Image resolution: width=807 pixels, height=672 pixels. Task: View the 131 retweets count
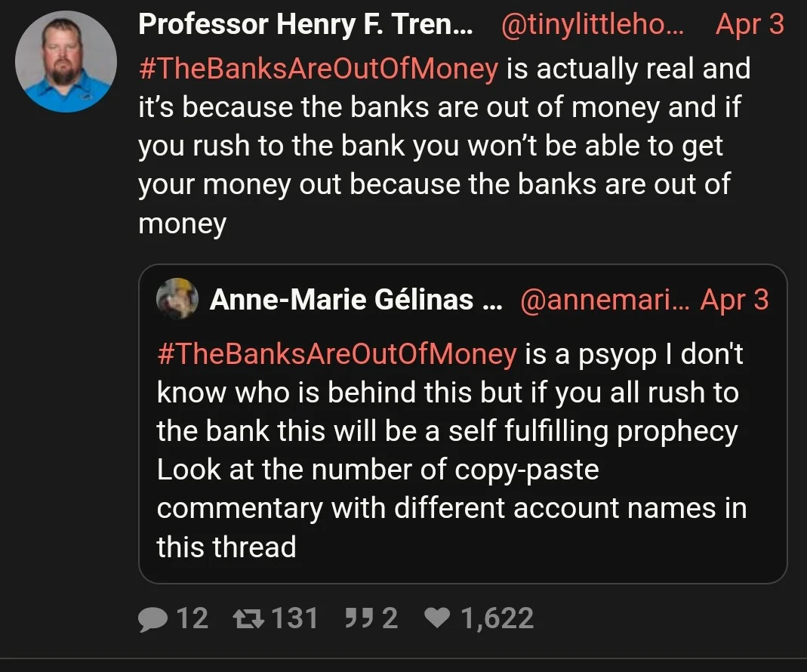click(294, 619)
